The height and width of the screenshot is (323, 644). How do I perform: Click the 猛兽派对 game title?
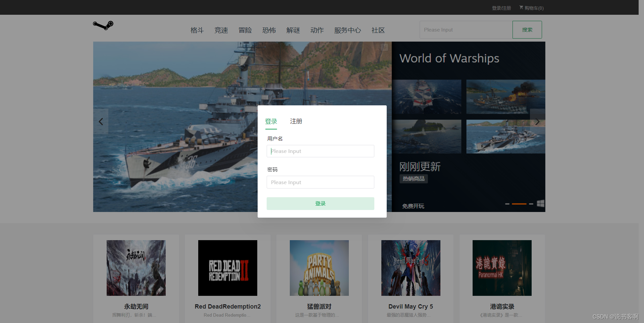(319, 307)
